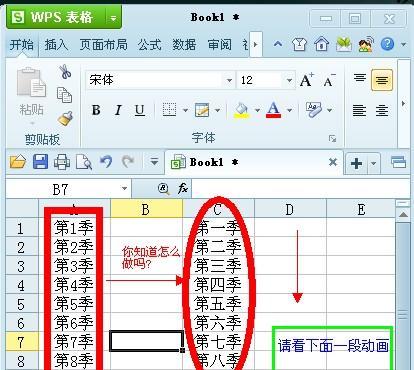Click the Undo arrow icon
Image resolution: width=414 pixels, height=370 pixels.
[x=106, y=162]
